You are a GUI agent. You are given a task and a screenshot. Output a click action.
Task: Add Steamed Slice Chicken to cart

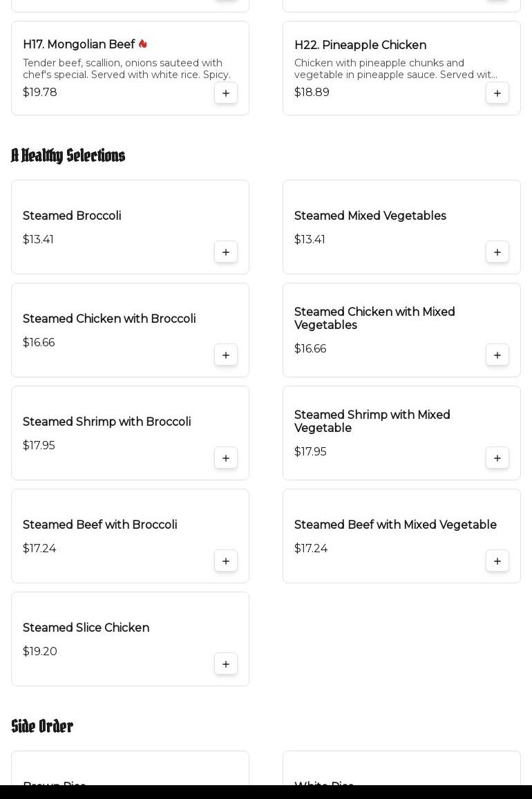(x=226, y=664)
